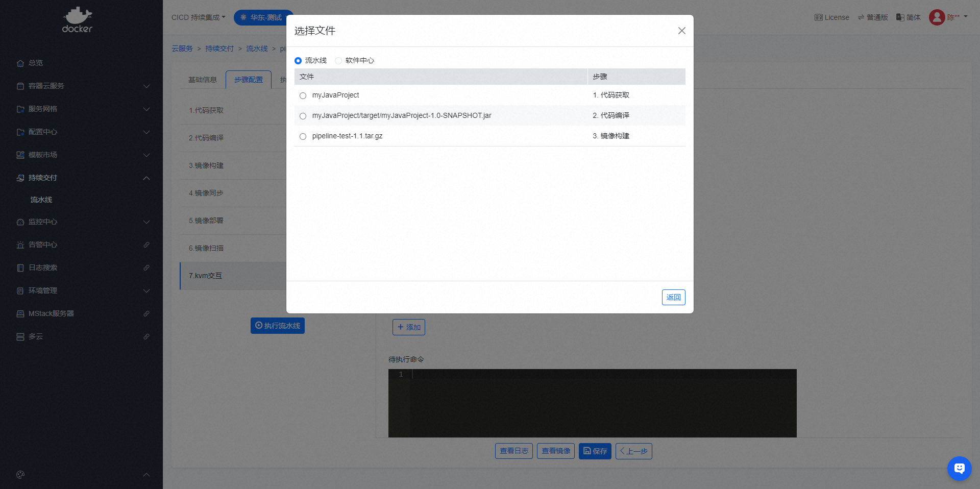Select the 软件中心 radio option
Image resolution: width=980 pixels, height=489 pixels.
pos(338,61)
